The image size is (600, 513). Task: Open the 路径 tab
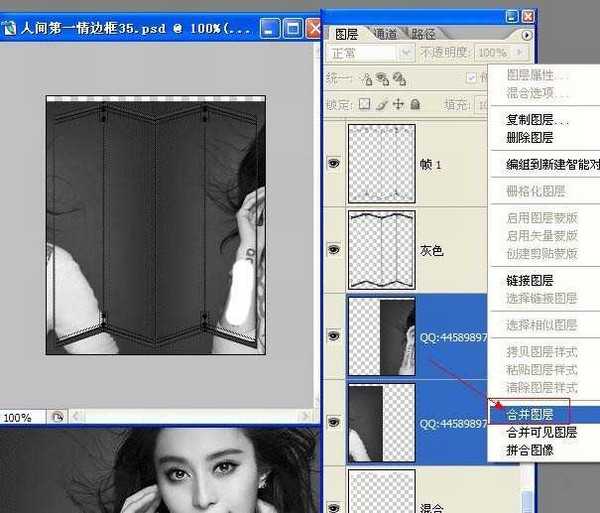tap(424, 34)
